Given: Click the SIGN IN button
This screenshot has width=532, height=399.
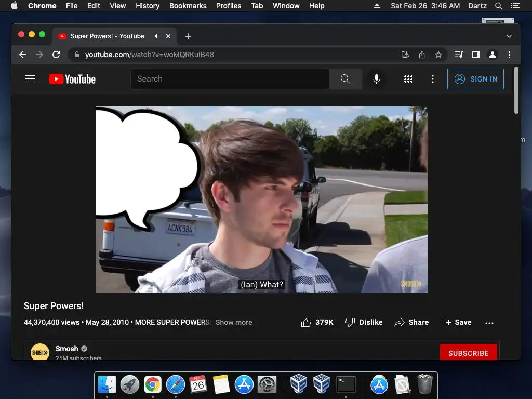Looking at the screenshot, I should (x=475, y=79).
